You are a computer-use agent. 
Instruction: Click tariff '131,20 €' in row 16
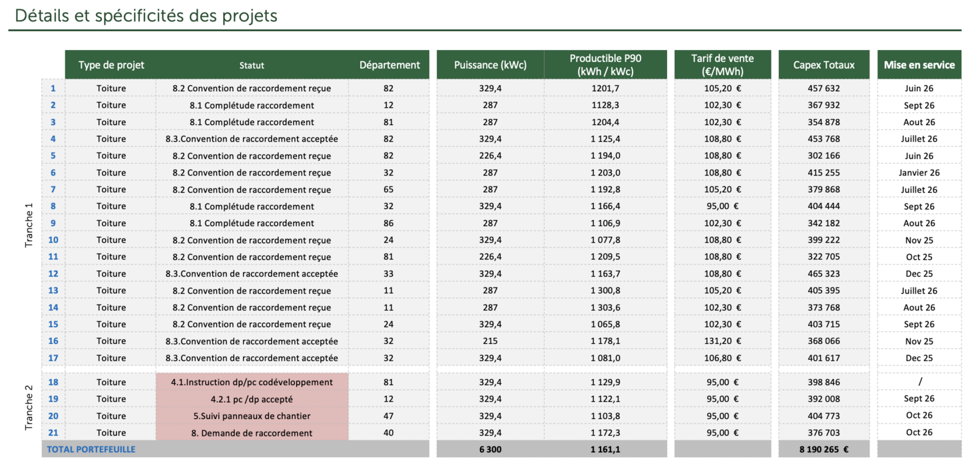tap(722, 341)
